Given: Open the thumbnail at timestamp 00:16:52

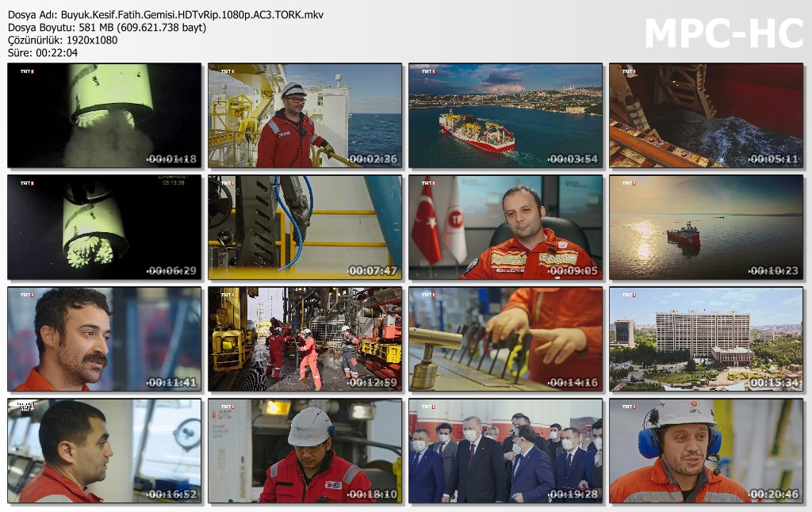Looking at the screenshot, I should 105,451.
